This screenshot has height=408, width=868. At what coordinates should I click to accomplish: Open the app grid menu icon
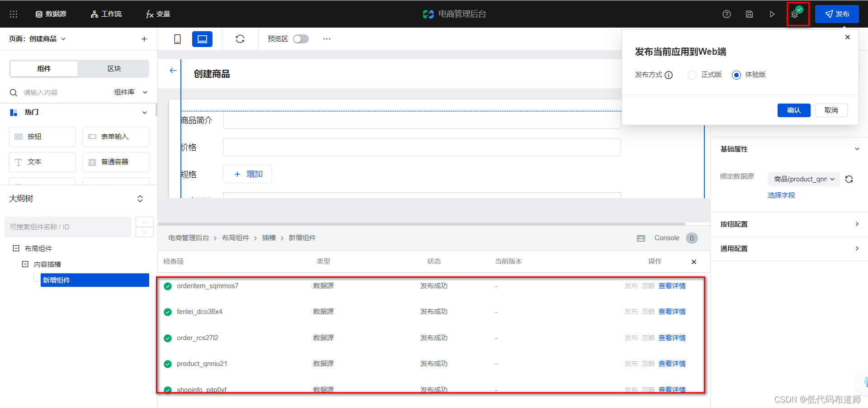[14, 14]
